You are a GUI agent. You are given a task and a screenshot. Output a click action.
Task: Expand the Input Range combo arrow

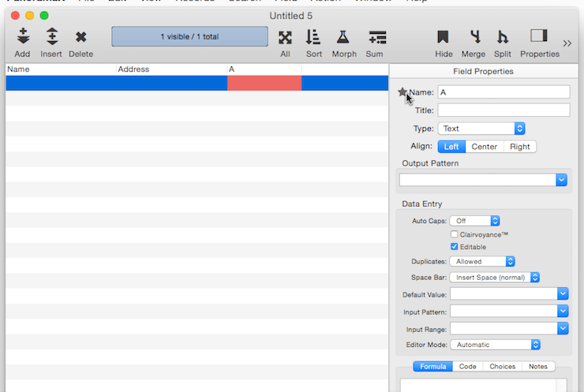563,328
